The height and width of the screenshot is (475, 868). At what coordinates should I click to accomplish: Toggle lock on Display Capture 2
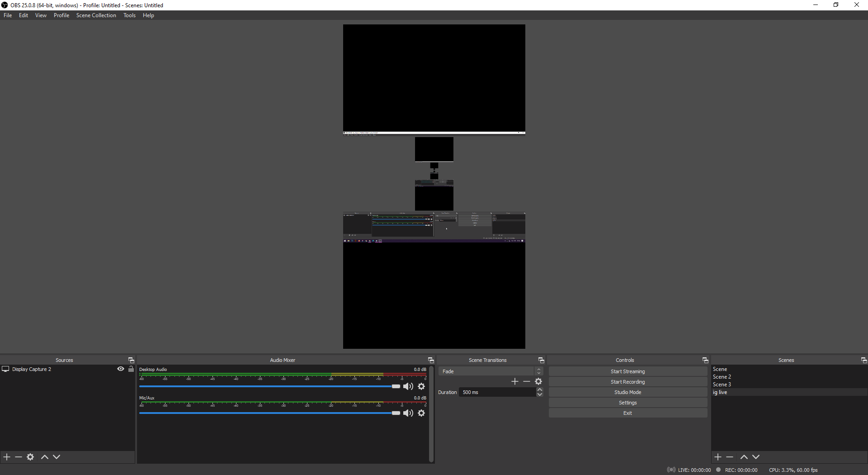(x=131, y=369)
